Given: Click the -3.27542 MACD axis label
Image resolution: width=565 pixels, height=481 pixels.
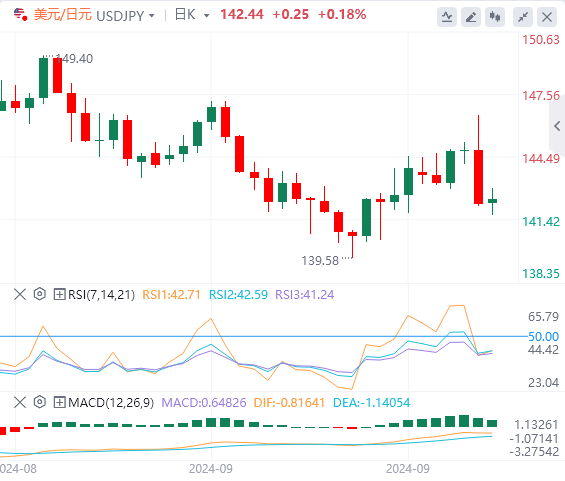Looking at the screenshot, I should click(534, 451).
